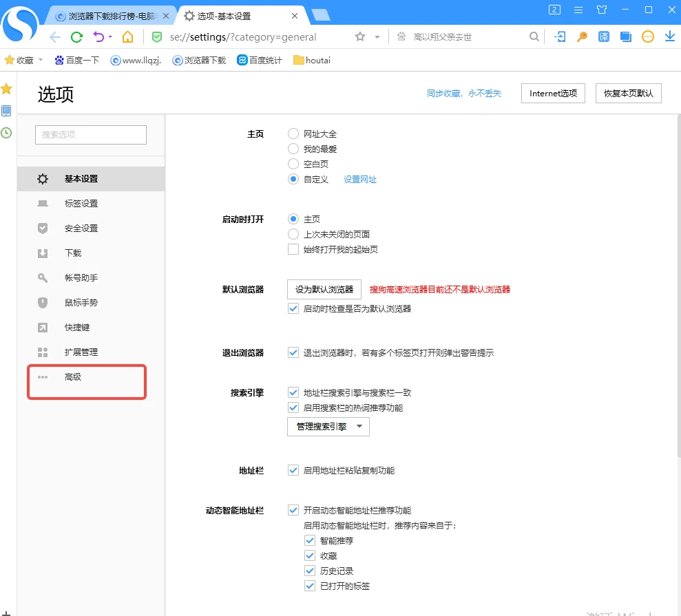
Task: Click the blue panel icon in left sidebar
Action: click(6, 111)
